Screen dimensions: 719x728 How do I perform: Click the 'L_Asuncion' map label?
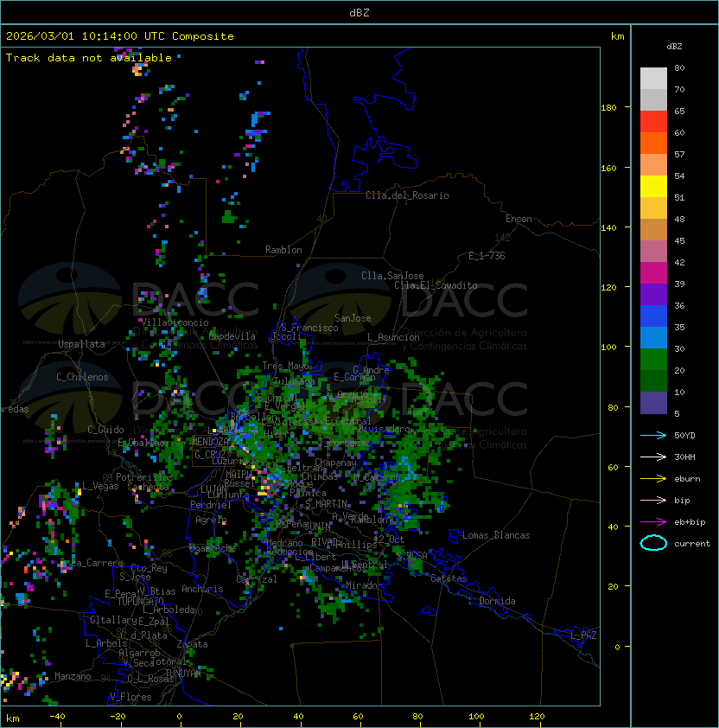pyautogui.click(x=393, y=337)
